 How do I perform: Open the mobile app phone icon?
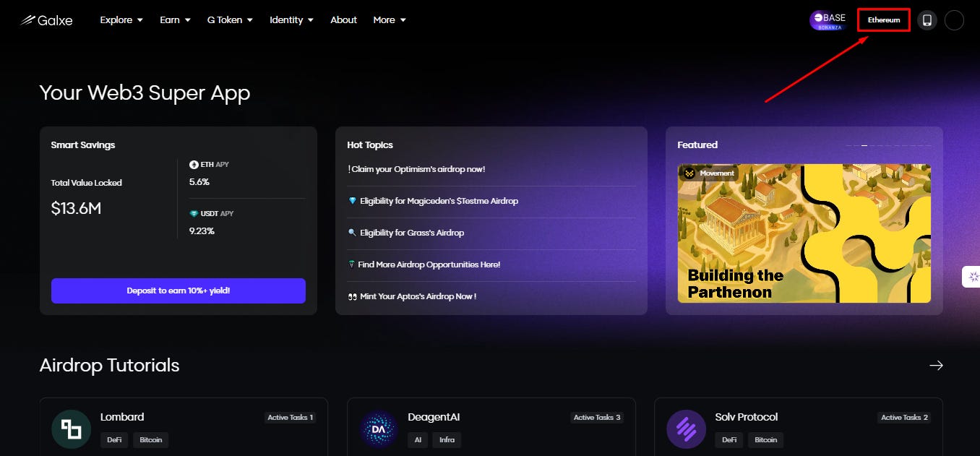tap(927, 20)
